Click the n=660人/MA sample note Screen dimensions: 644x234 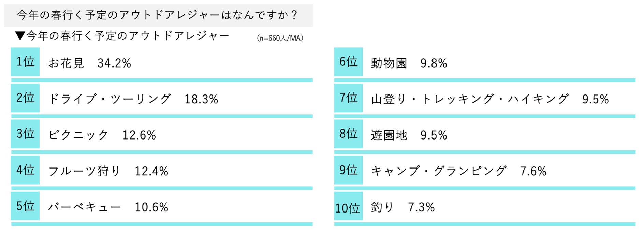280,38
